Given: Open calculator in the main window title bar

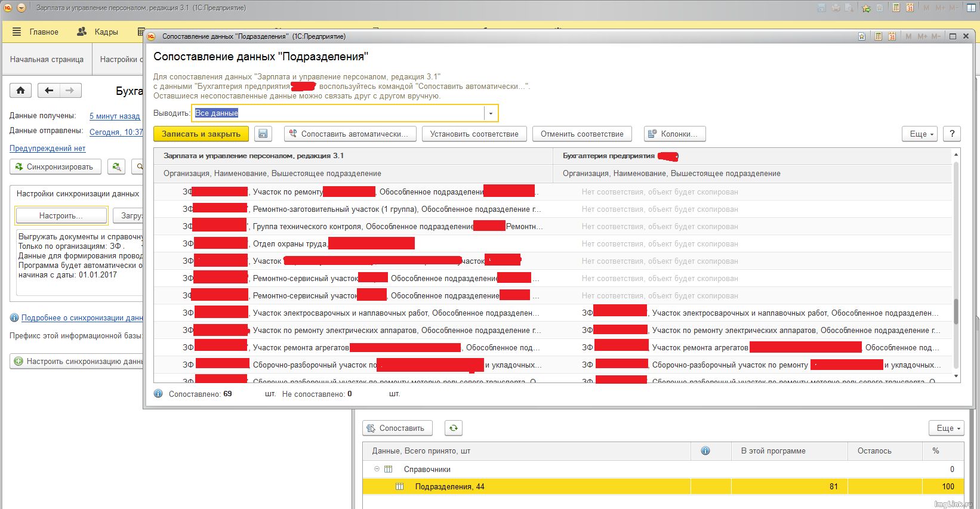Looking at the screenshot, I should (x=896, y=8).
